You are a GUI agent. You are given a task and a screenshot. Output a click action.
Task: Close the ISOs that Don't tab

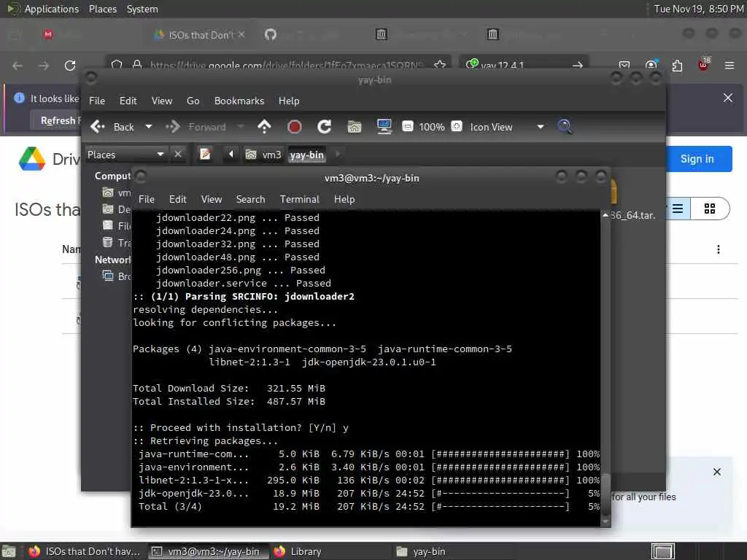pyautogui.click(x=241, y=34)
